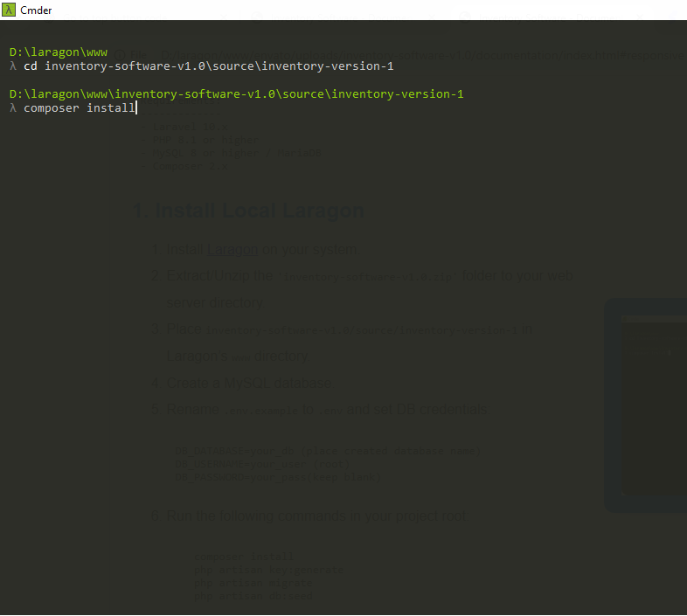Viewport: 687px width, 616px height.
Task: Click the DB_DATABASE=your_db line in background page
Action: (x=328, y=451)
